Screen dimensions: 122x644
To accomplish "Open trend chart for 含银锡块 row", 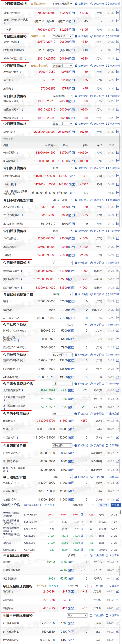I will [117, 608].
